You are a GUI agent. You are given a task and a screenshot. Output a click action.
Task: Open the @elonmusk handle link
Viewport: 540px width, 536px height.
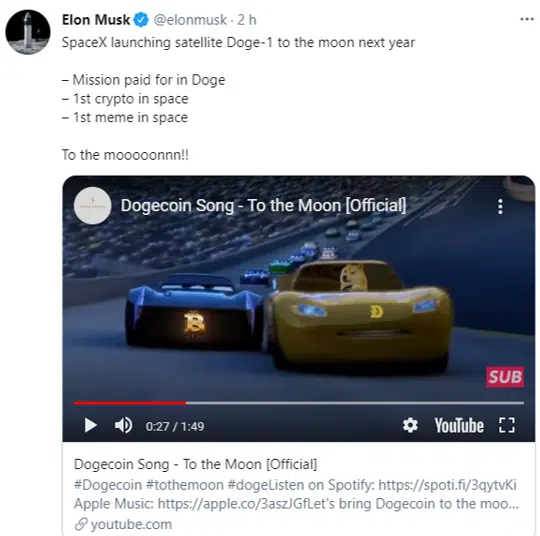tap(190, 20)
